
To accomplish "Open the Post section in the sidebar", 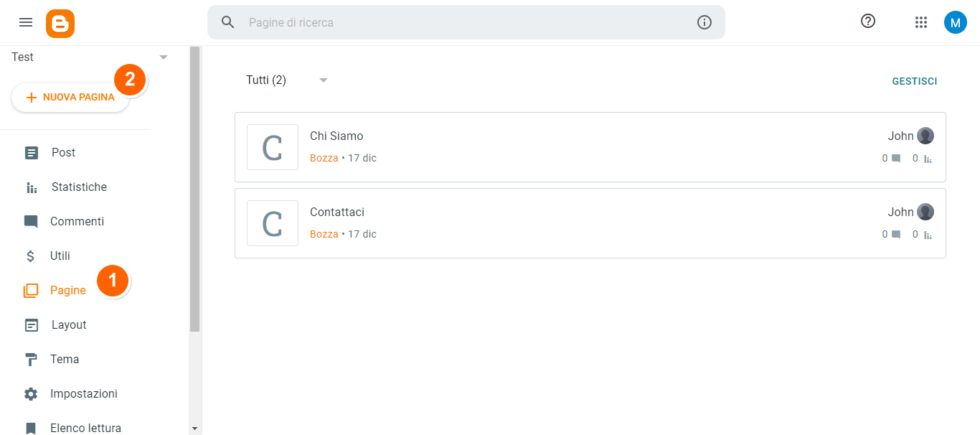I will (32, 152).
